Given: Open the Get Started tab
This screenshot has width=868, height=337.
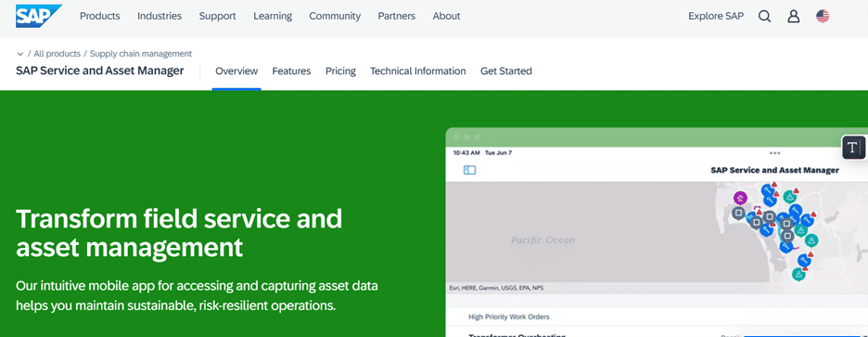Looking at the screenshot, I should pos(506,71).
